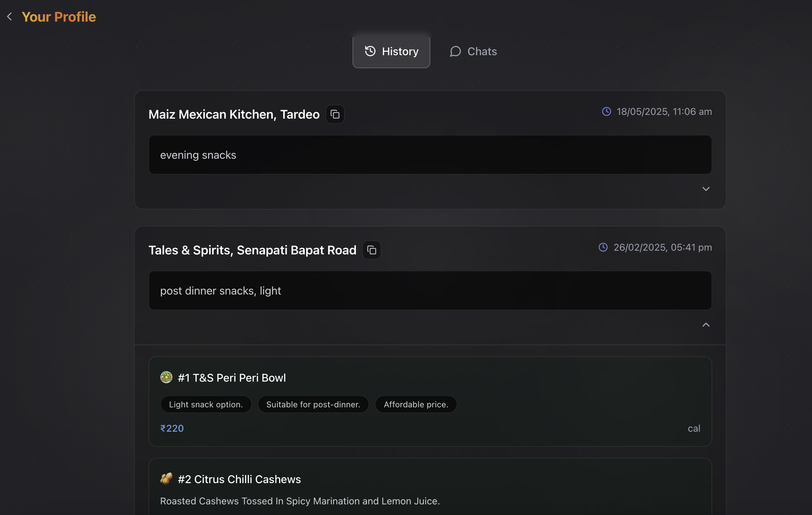The image size is (812, 515).
Task: Go back using the left arrow icon
Action: coord(10,16)
